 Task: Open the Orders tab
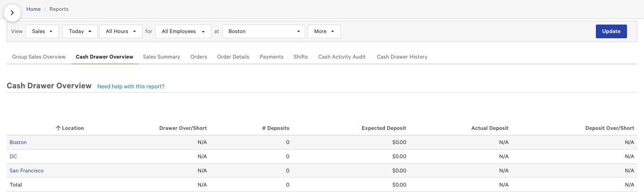click(199, 57)
